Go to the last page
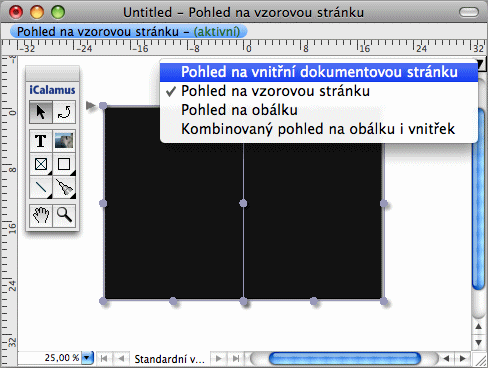 click(x=236, y=359)
